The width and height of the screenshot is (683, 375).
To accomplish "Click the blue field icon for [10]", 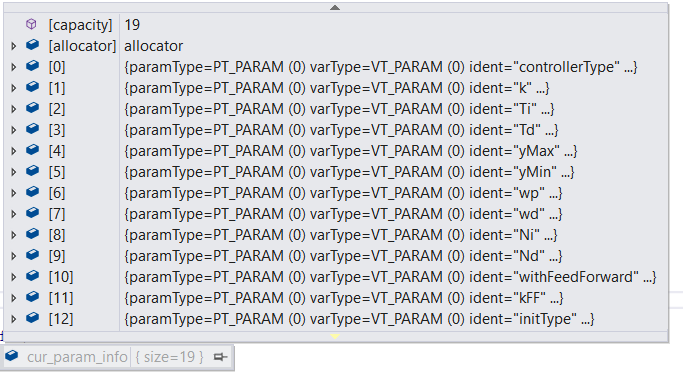I will (x=32, y=275).
